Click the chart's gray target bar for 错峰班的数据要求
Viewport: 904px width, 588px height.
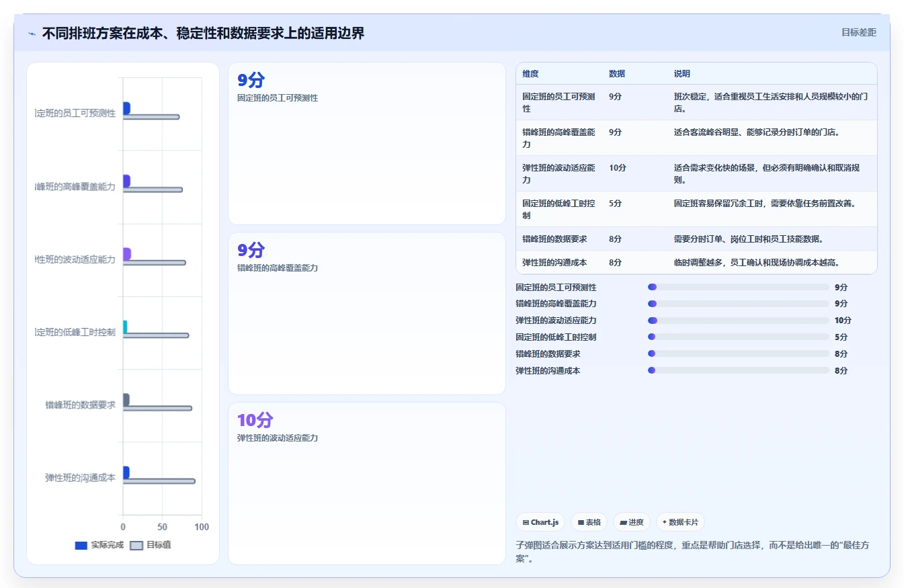pos(157,408)
